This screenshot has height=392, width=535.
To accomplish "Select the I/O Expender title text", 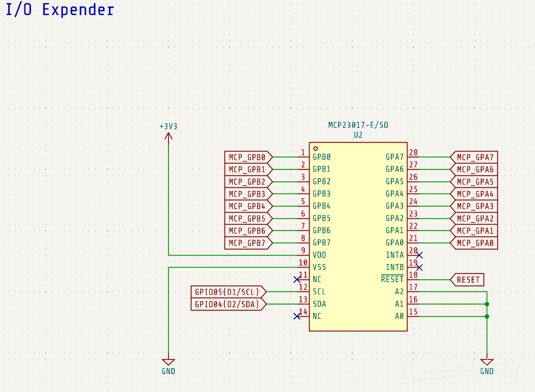I will (60, 10).
